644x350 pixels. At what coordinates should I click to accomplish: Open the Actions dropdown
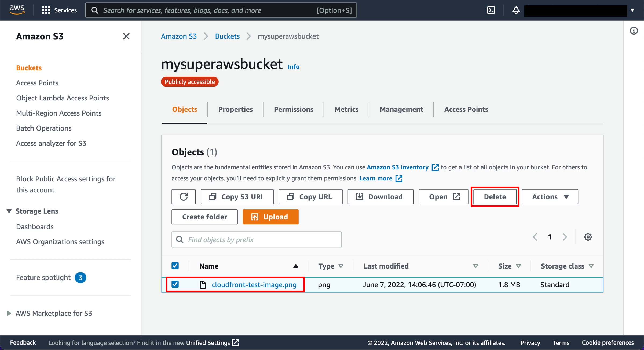point(550,197)
